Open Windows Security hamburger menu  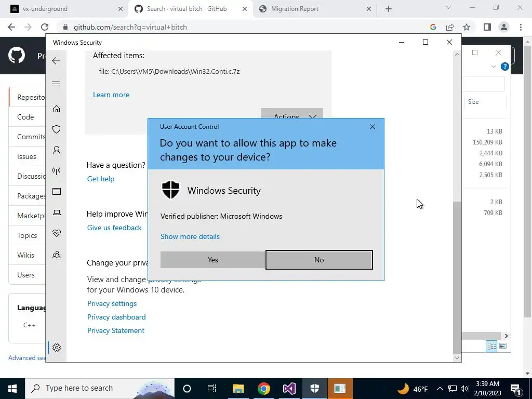click(56, 84)
